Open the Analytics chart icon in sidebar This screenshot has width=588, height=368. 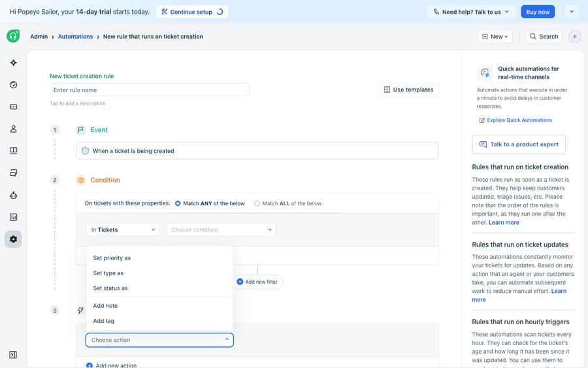tap(14, 217)
